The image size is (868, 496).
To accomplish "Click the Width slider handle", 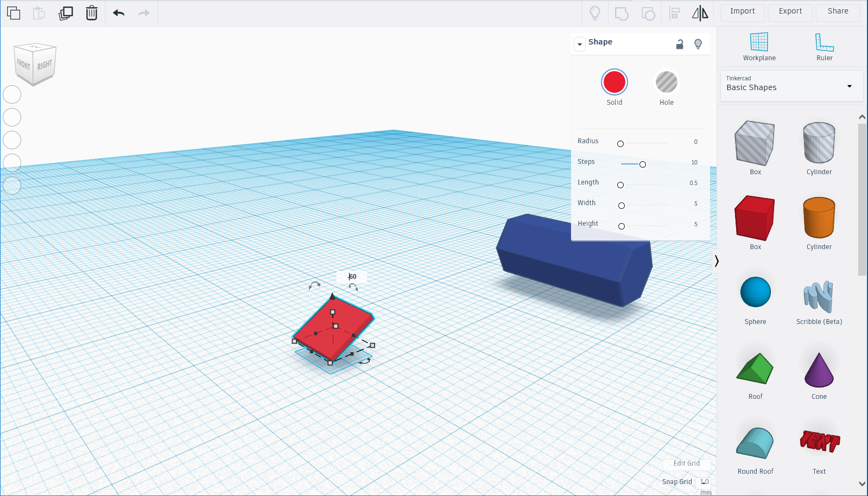I will tap(622, 206).
